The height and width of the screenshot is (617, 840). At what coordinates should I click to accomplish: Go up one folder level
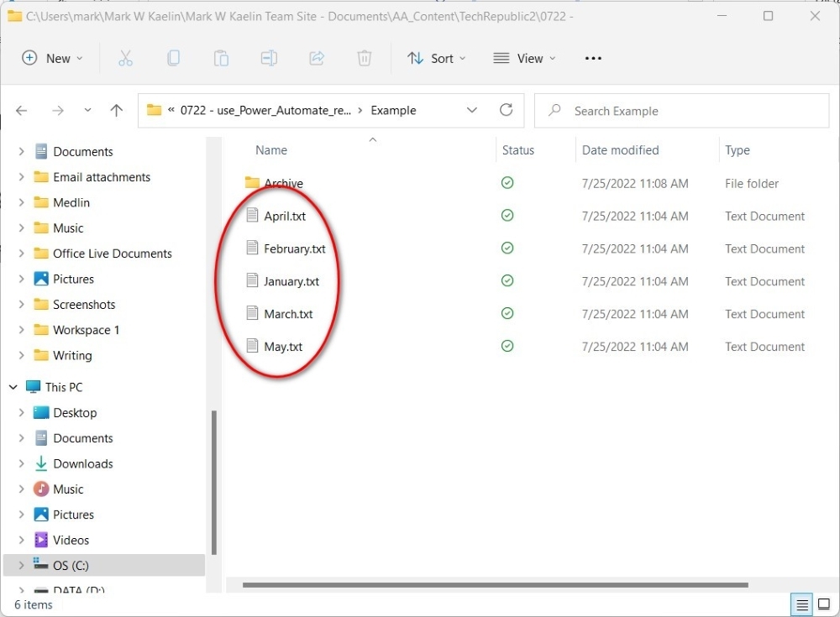click(x=117, y=110)
